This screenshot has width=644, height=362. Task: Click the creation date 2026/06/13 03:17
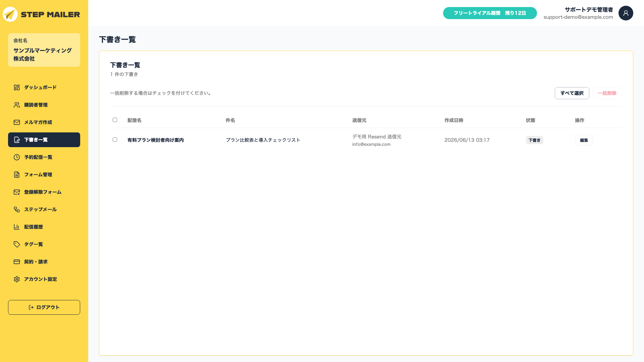(x=467, y=140)
